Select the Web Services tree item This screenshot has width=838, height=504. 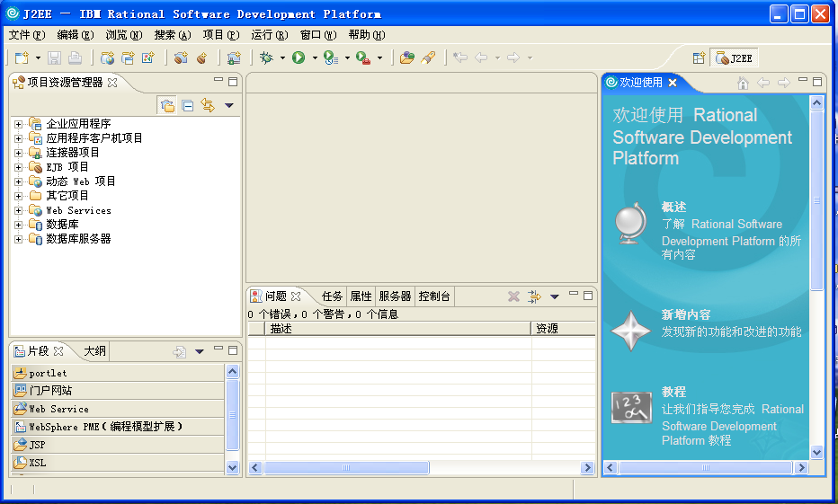[78, 210]
